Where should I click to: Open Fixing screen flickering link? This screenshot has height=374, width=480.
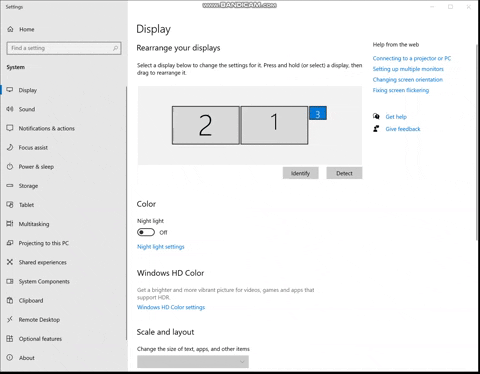coord(401,90)
